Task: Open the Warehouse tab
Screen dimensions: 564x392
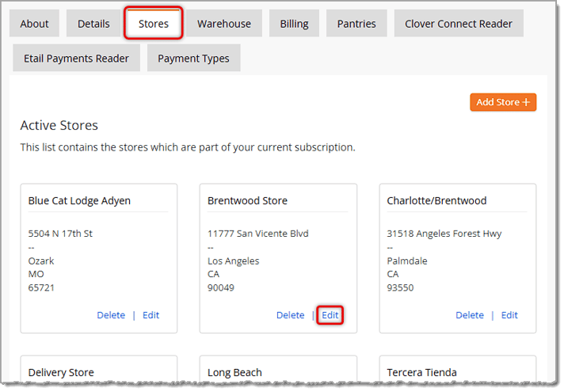Action: 224,24
